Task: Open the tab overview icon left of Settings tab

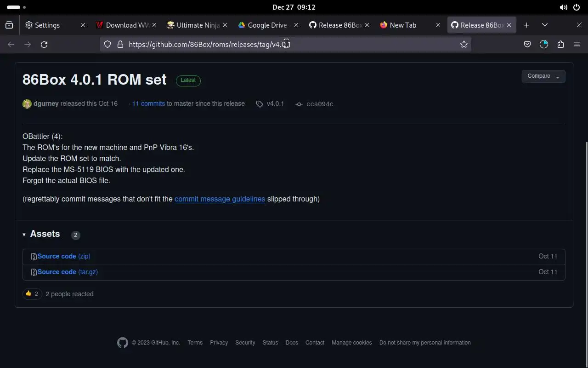Action: (9, 25)
